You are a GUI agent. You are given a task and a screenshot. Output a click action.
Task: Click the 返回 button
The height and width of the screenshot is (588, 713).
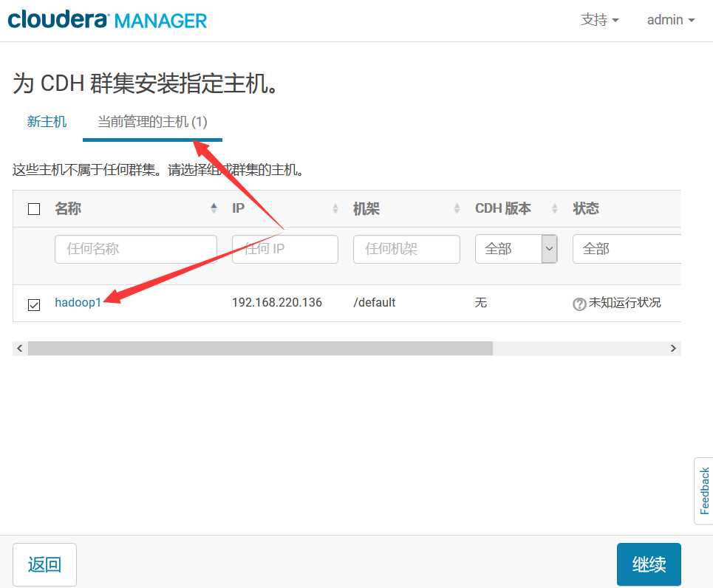(x=44, y=564)
